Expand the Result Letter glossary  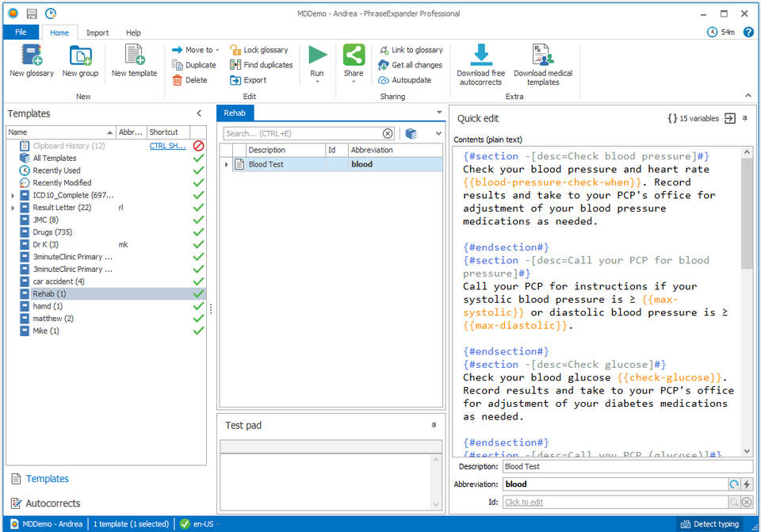[x=13, y=208]
